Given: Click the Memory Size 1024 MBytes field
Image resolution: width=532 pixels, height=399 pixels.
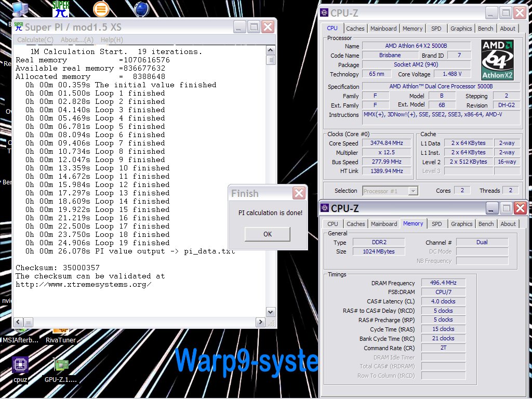Looking at the screenshot, I should pos(379,251).
